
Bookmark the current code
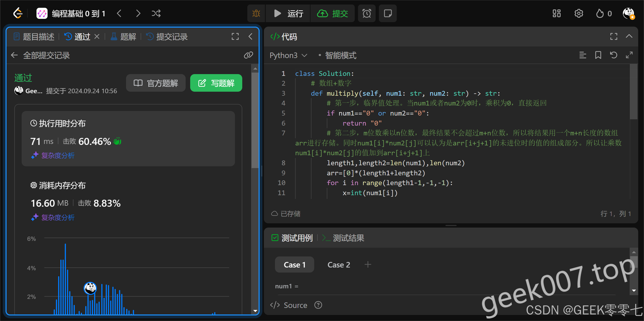pos(598,55)
